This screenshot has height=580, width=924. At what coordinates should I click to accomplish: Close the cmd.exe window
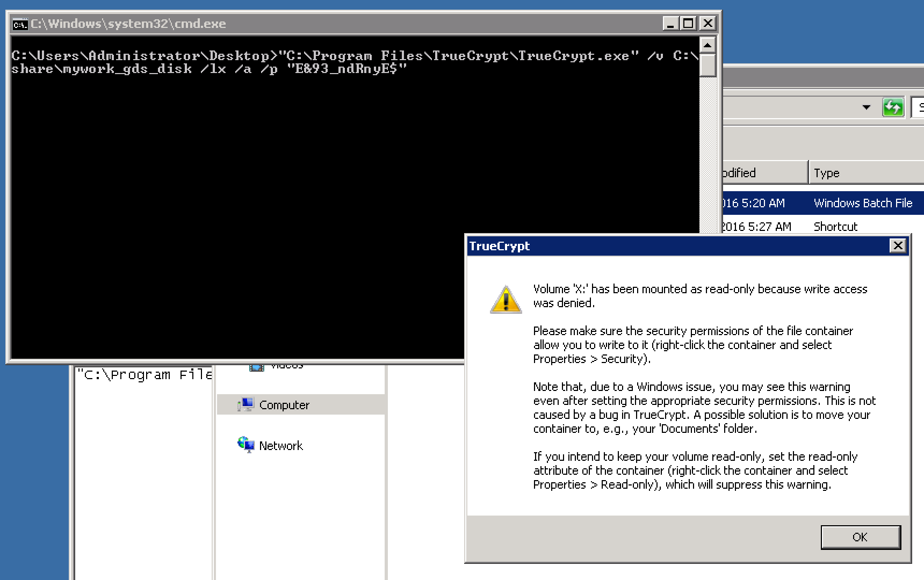pyautogui.click(x=708, y=24)
